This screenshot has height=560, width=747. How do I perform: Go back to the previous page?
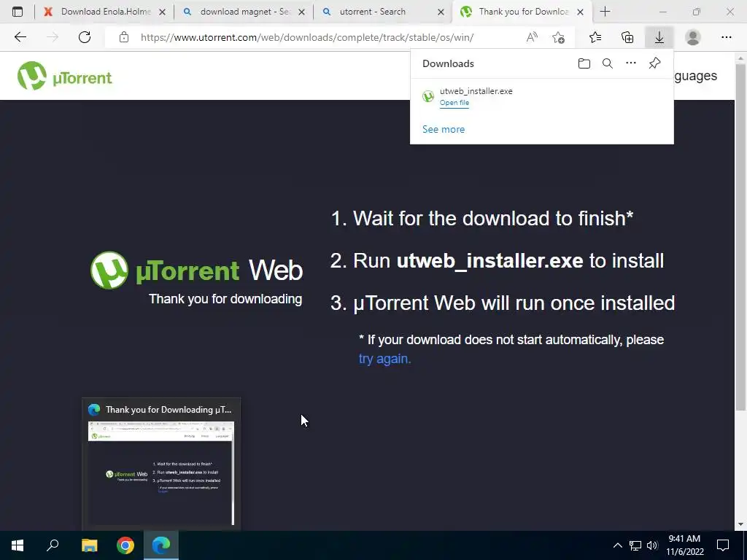20,37
